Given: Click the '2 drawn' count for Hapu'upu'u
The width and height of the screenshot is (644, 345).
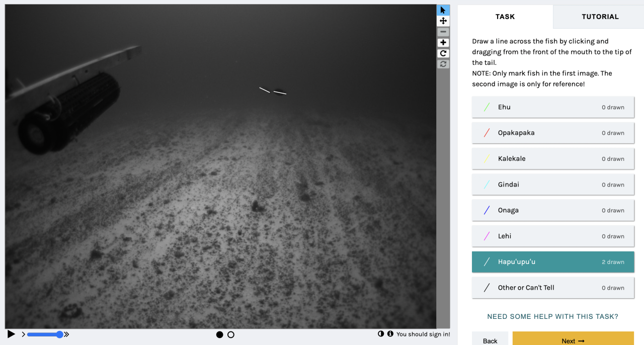Looking at the screenshot, I should click(x=613, y=262).
